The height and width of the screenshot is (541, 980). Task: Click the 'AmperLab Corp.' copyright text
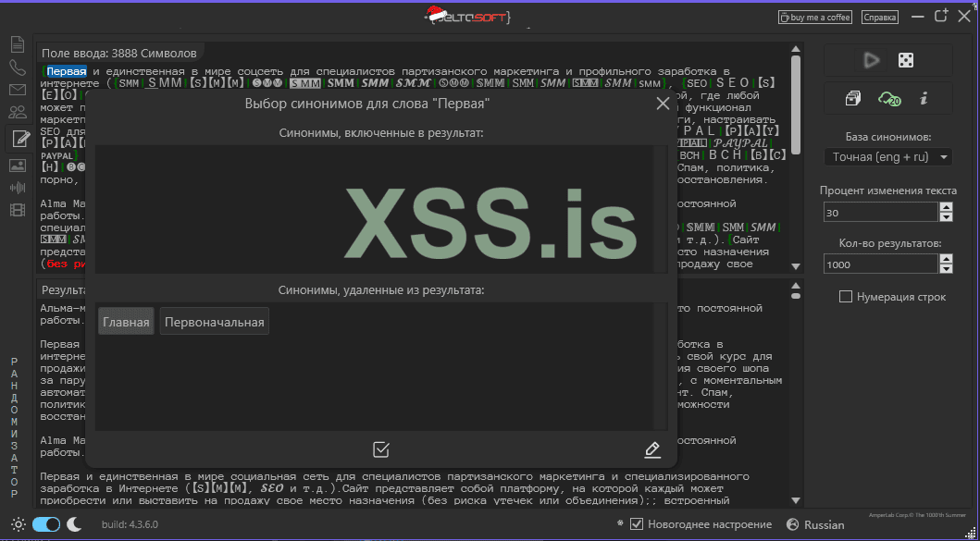[917, 515]
